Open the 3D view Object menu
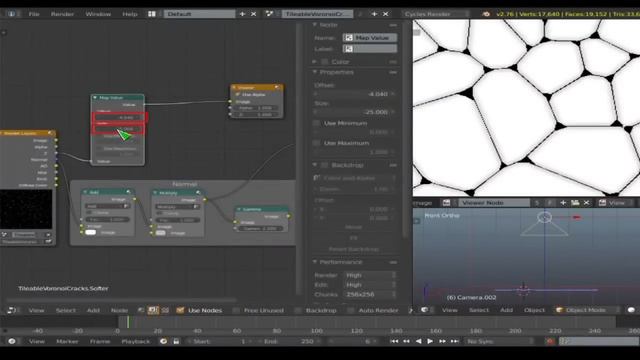This screenshot has height=360, width=640. point(534,310)
